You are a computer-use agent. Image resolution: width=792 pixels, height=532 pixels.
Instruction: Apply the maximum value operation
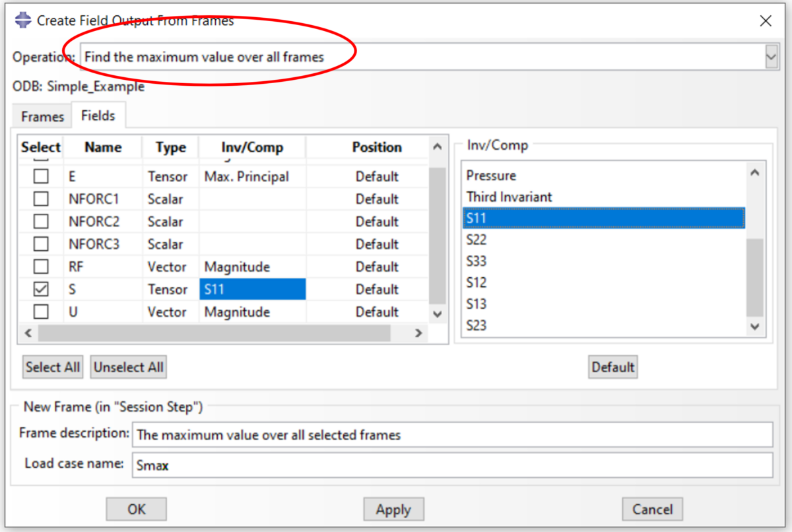click(393, 509)
